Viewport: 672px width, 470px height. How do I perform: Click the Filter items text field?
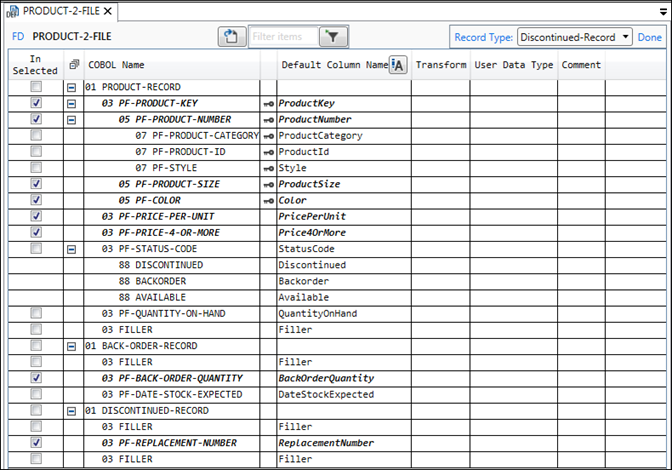pos(284,37)
